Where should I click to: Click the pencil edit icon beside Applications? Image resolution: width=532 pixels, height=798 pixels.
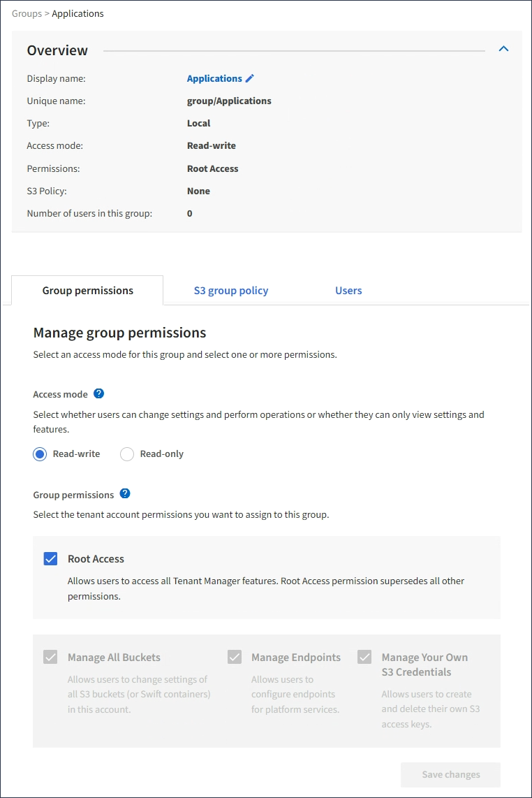(250, 79)
